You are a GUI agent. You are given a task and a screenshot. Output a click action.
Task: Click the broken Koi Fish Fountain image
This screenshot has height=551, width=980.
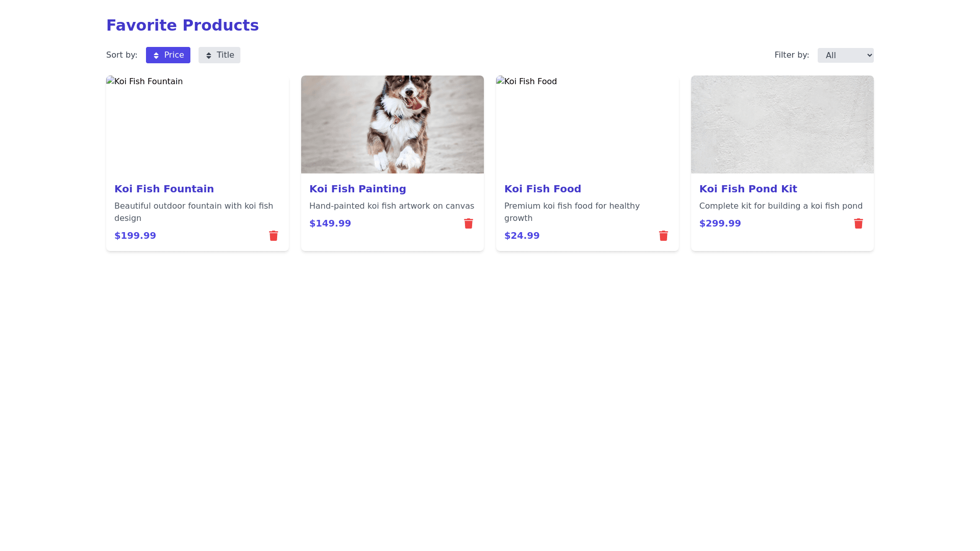pyautogui.click(x=197, y=124)
